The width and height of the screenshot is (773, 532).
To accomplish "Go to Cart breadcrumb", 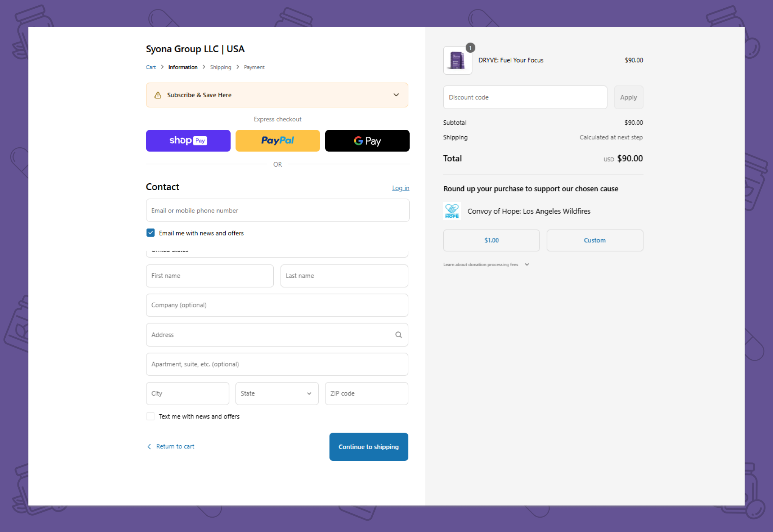I will pyautogui.click(x=151, y=67).
